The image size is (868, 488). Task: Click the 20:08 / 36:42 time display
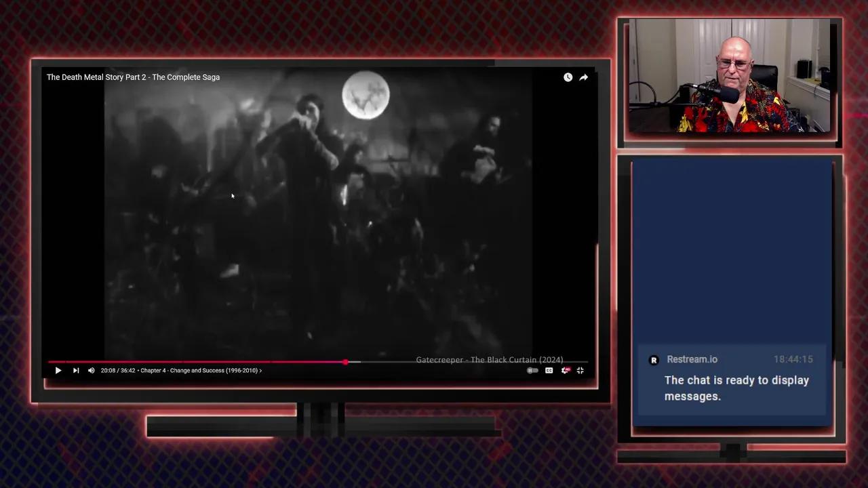pyautogui.click(x=118, y=371)
